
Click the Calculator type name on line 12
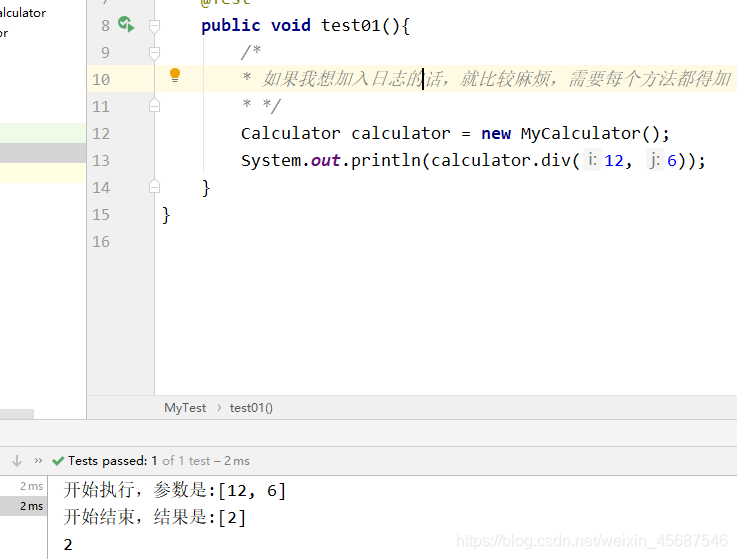click(290, 134)
